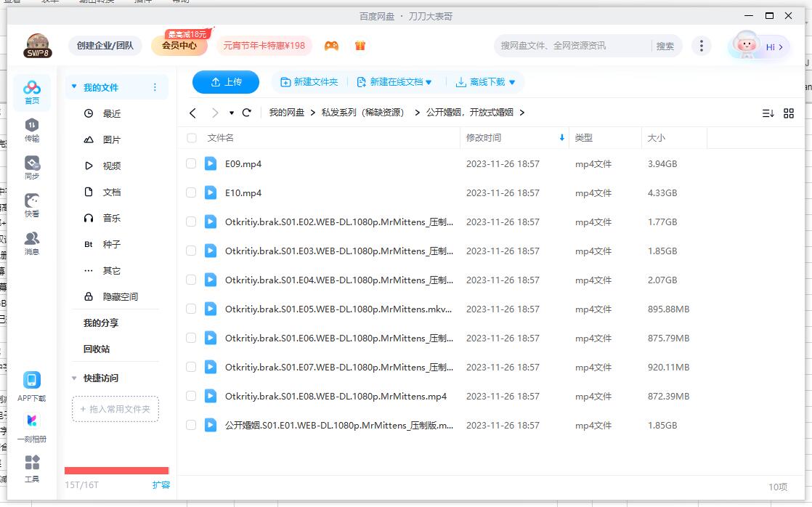Tick the select-all checkbox in the header row
Screen dimensions: 812x507
[191, 138]
